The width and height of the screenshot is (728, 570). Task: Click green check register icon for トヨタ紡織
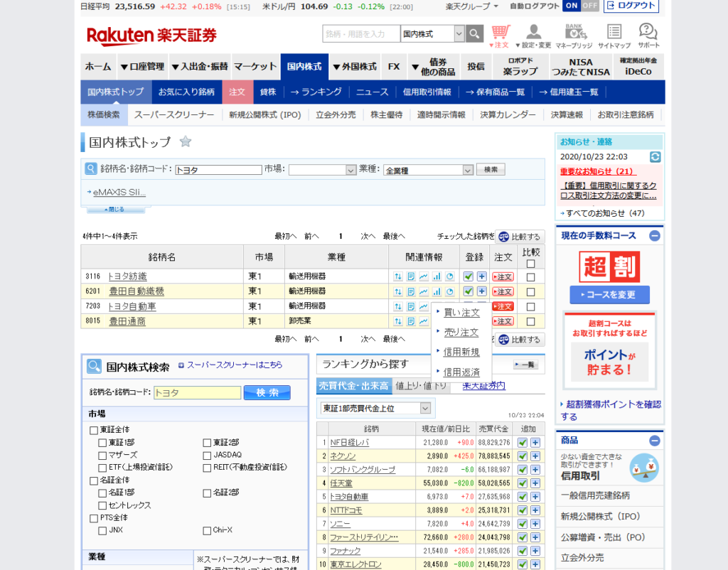click(469, 276)
